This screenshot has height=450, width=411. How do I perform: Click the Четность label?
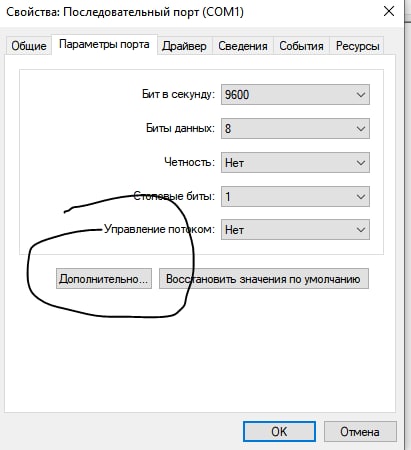(x=189, y=162)
